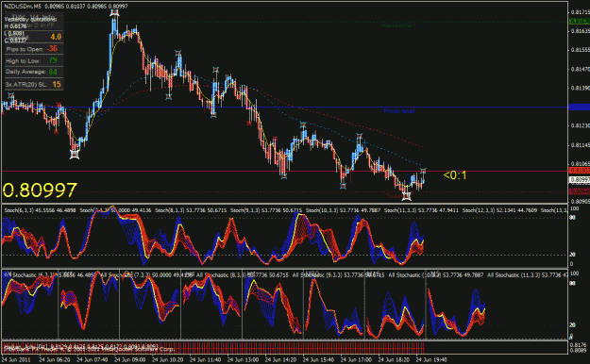Click the 24 Jun 09:00 time axis label

(129, 359)
